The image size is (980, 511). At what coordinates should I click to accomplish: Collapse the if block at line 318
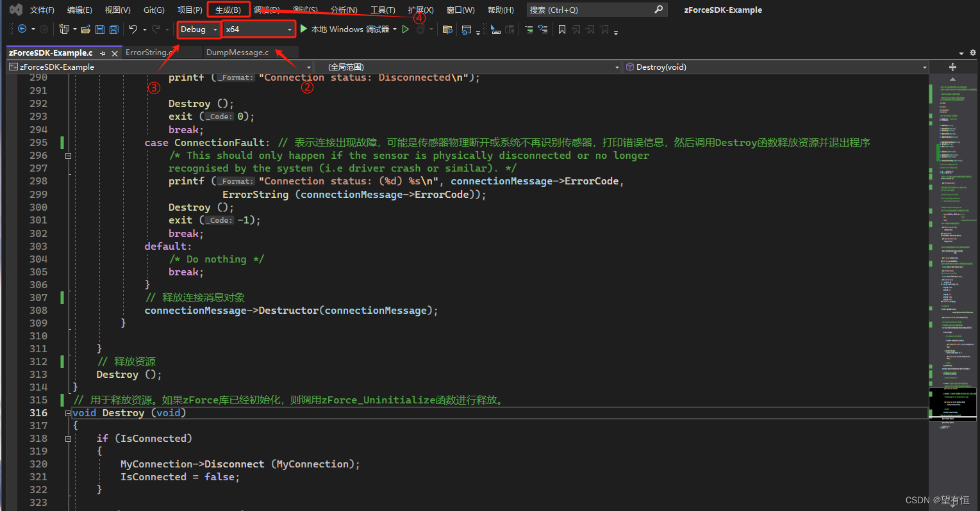(68, 439)
